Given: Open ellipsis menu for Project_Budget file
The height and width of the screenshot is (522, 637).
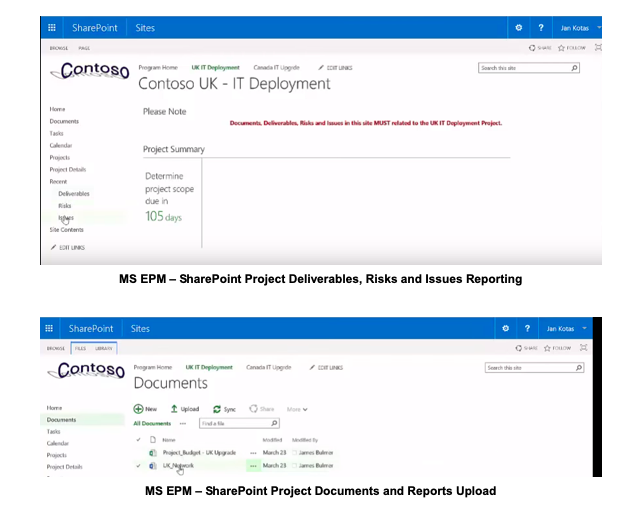Looking at the screenshot, I should 253,453.
